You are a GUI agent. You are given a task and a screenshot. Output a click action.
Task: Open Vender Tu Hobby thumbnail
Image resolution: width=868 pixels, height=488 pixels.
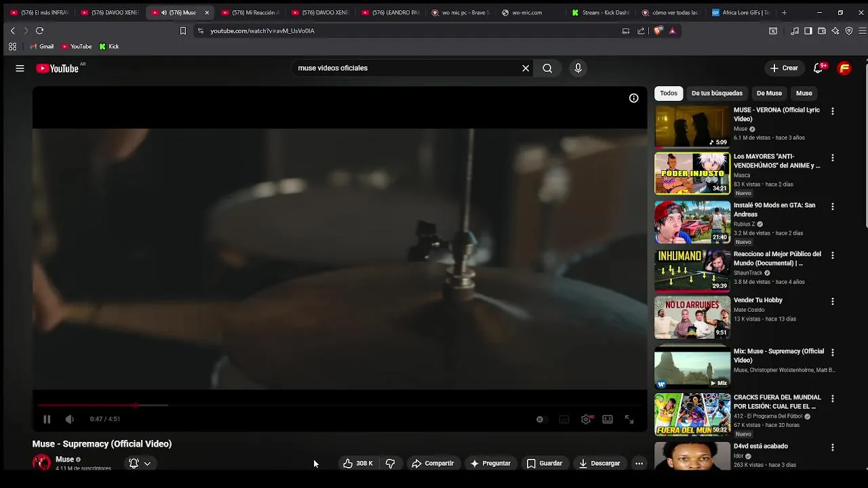(692, 317)
